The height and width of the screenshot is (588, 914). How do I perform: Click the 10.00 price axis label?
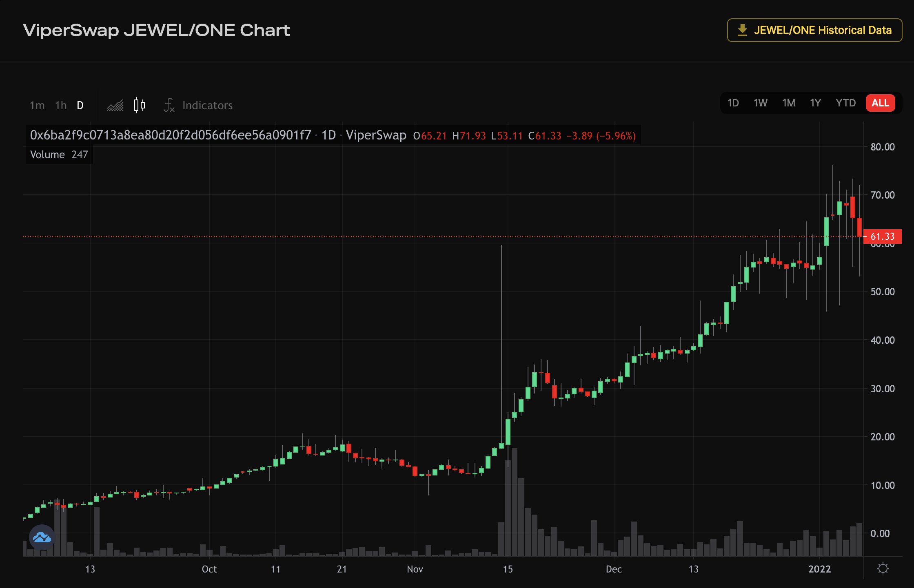(883, 485)
